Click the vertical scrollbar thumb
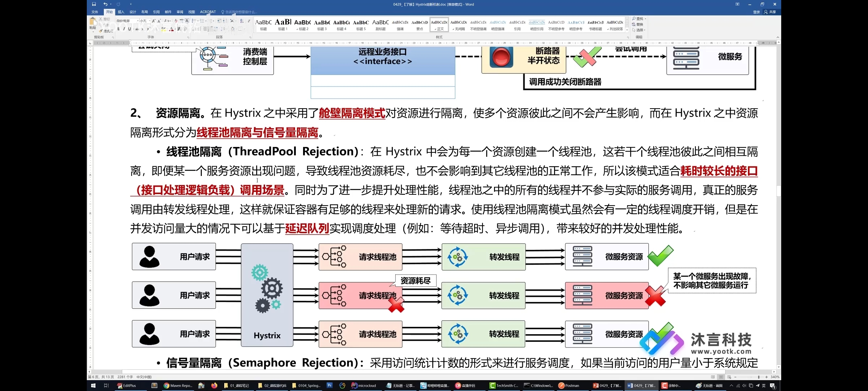The width and height of the screenshot is (868, 391). pyautogui.click(x=779, y=191)
